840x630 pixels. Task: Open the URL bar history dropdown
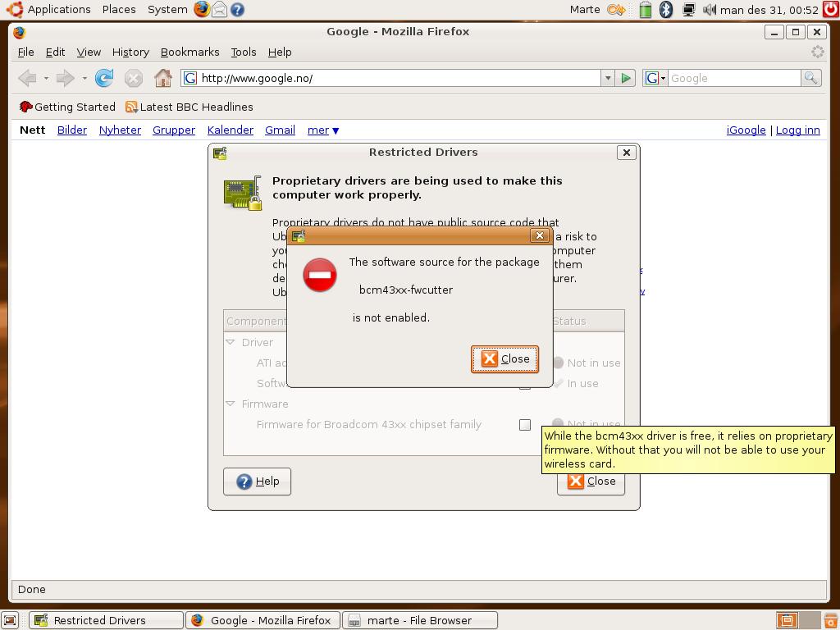pyautogui.click(x=608, y=78)
